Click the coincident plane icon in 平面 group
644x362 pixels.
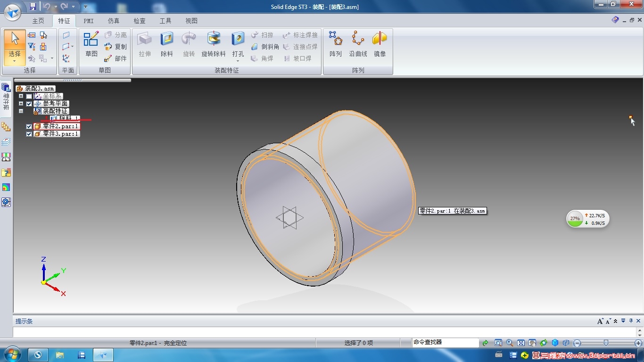click(66, 35)
